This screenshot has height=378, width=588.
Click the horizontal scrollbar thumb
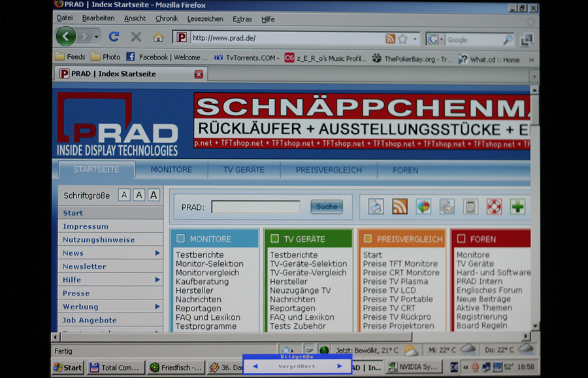(236, 337)
